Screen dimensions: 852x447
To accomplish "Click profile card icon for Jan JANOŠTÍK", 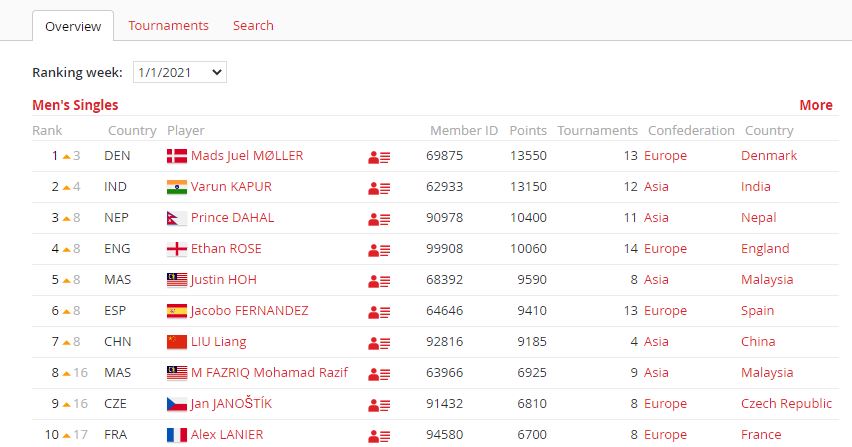I will click(379, 405).
